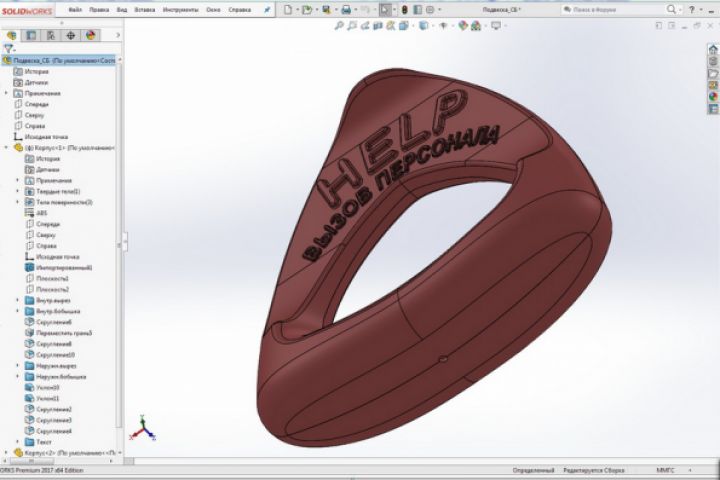This screenshot has height=480, width=720.
Task: Toggle the Section View icon
Action: (x=378, y=26)
